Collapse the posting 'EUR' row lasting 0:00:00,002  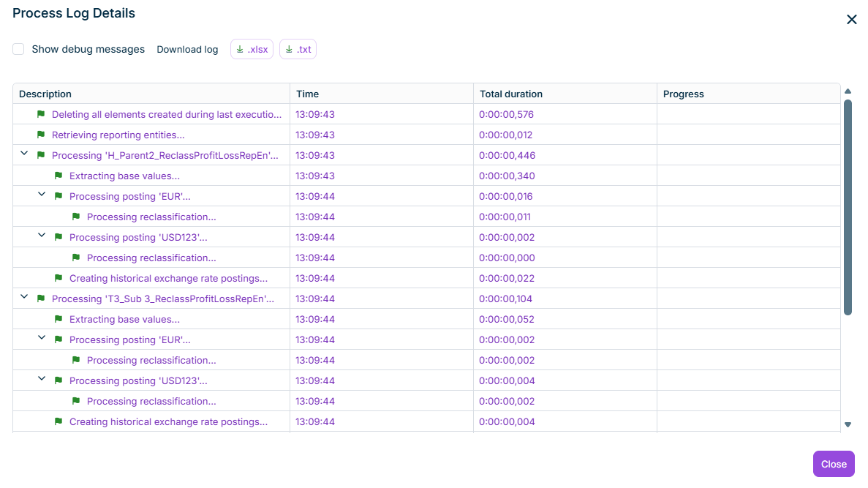42,338
